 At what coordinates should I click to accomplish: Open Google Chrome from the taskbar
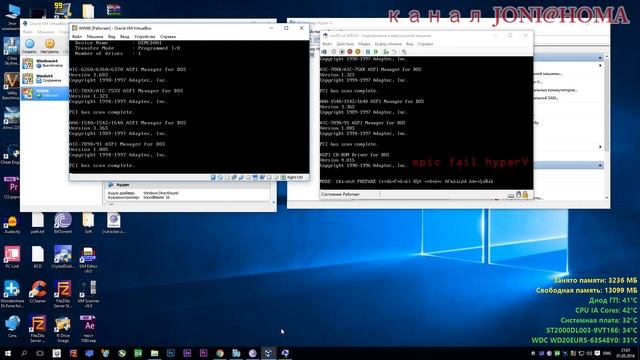coord(220,353)
